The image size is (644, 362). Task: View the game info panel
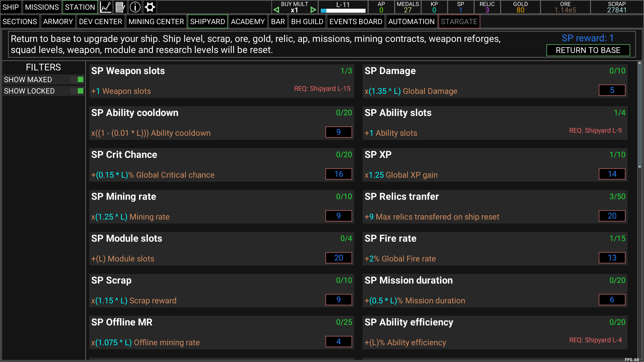[135, 7]
